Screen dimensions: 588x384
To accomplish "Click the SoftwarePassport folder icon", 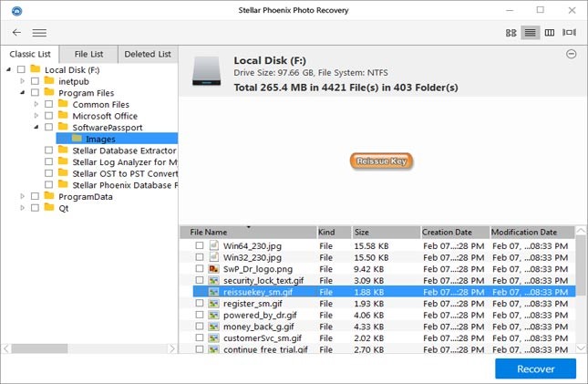I will tap(63, 127).
